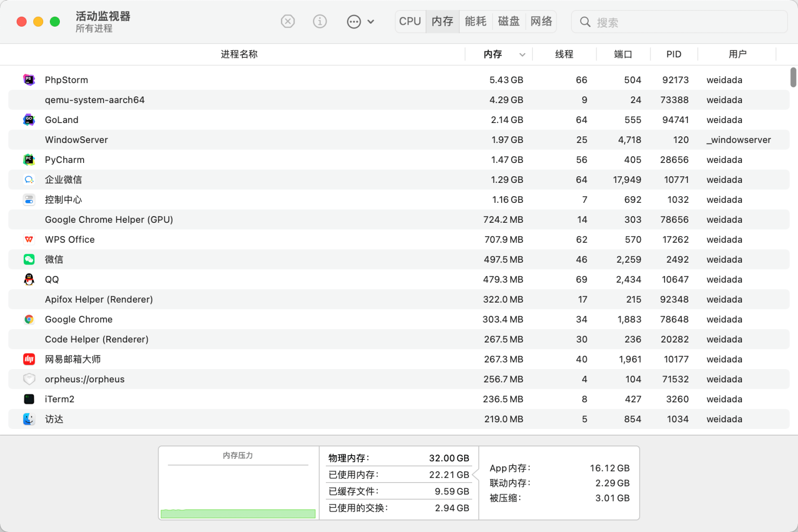798x532 pixels.
Task: Click the 联动内存 2.29 GB value
Action: (612, 483)
